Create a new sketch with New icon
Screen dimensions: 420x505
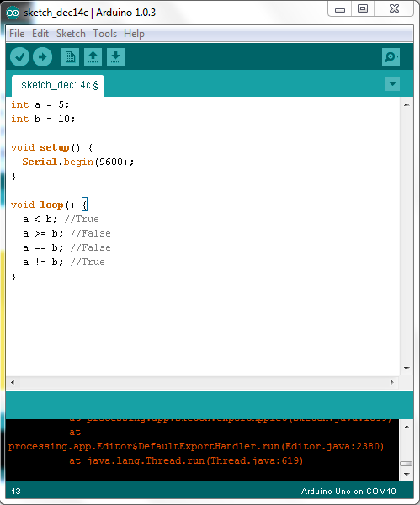point(70,57)
